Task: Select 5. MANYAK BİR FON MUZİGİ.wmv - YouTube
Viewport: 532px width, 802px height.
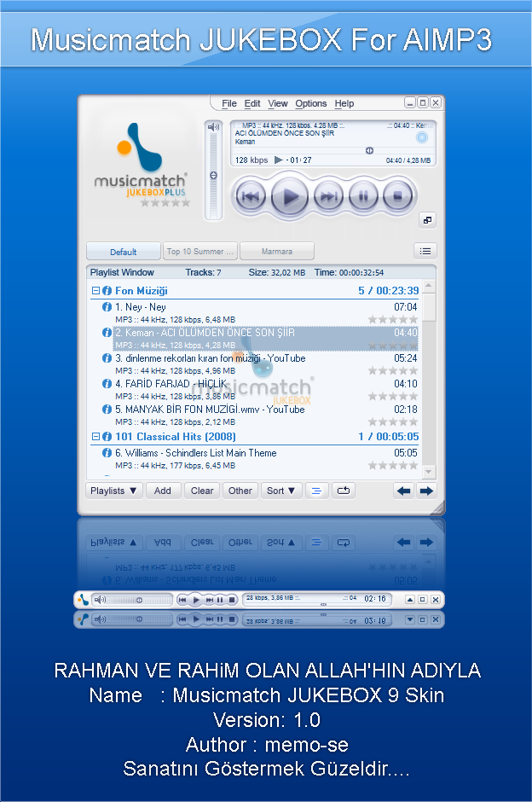Action: pos(265,416)
